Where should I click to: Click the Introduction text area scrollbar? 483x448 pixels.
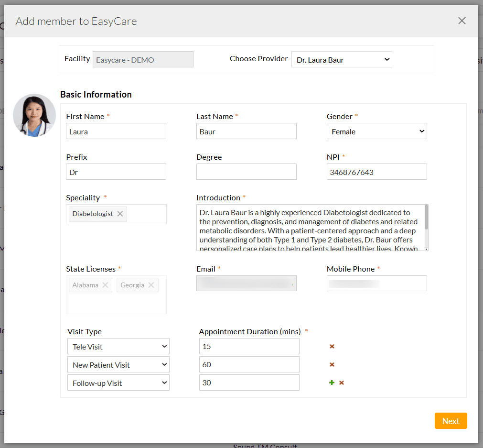click(426, 218)
